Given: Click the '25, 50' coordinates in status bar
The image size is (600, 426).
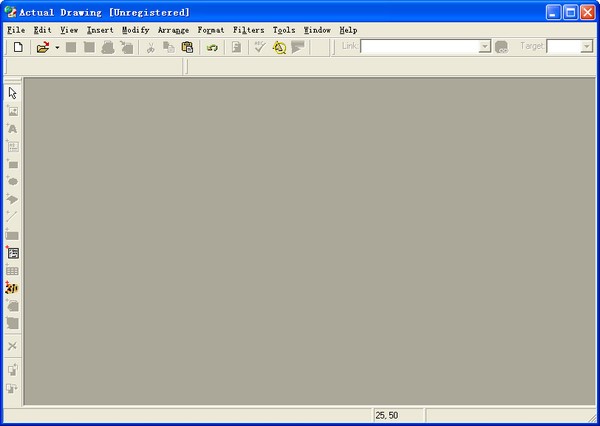Looking at the screenshot, I should click(x=387, y=415).
